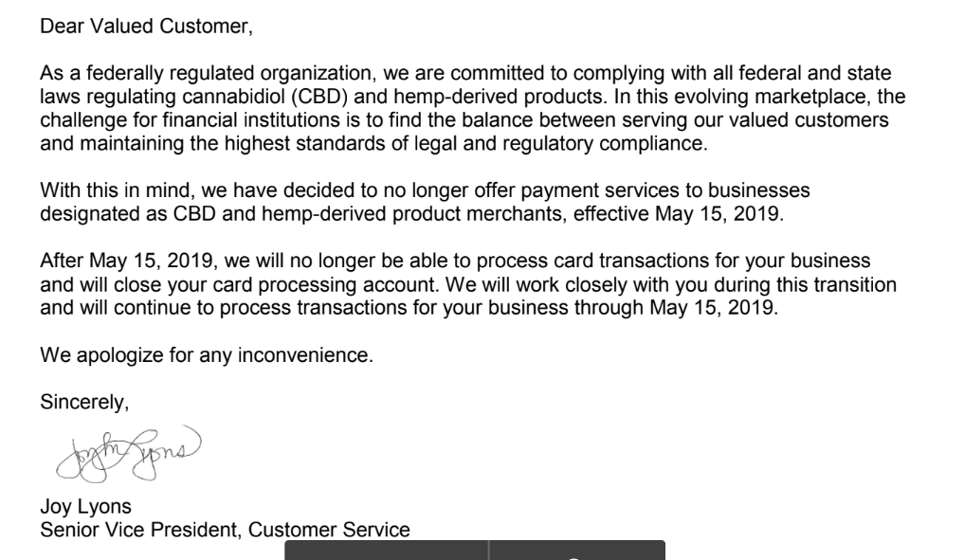964x560 pixels.
Task: Click the right section of the dark floating toolbar
Action: click(x=577, y=551)
